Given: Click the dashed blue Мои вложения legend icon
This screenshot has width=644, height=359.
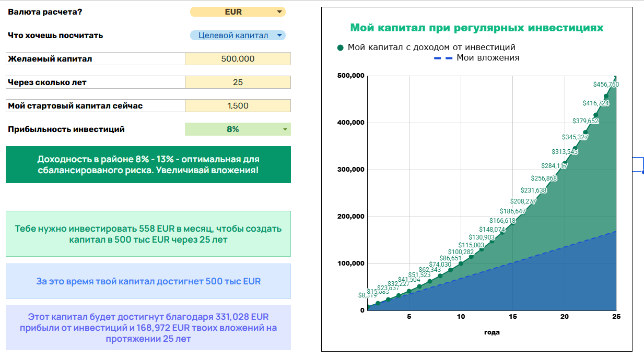Looking at the screenshot, I should pos(443,58).
